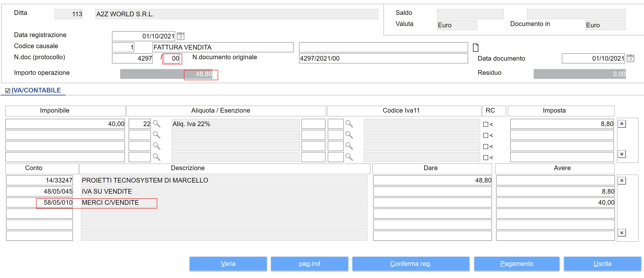Search Codice Iva11 on first row

click(x=349, y=124)
